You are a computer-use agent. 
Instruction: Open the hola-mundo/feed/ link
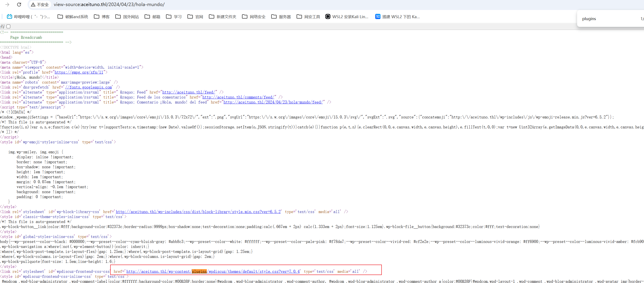pyautogui.click(x=273, y=102)
